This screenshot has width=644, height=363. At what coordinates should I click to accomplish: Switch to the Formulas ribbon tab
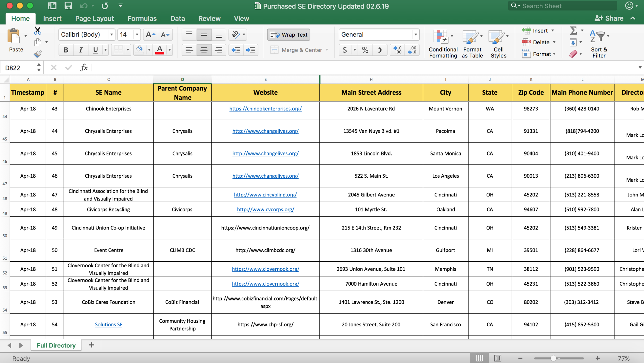click(142, 18)
